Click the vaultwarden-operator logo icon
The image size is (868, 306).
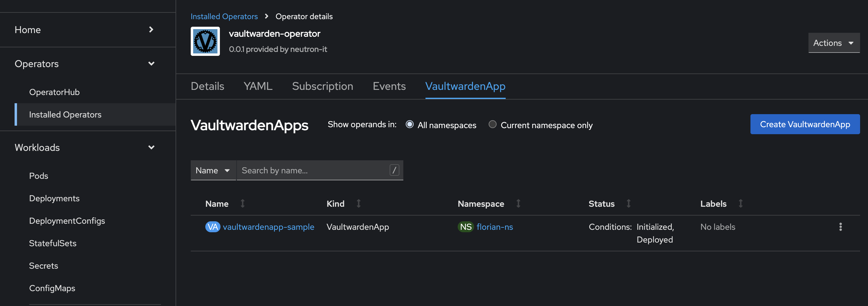[x=205, y=41]
